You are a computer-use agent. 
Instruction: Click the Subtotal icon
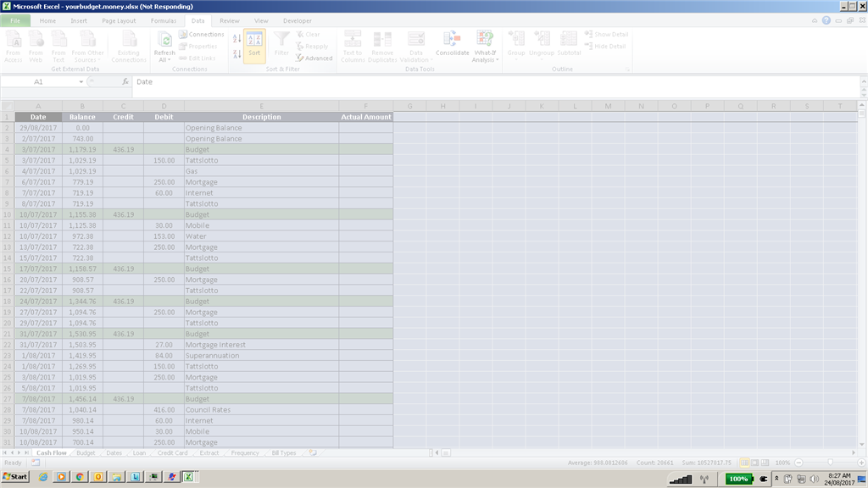[569, 44]
